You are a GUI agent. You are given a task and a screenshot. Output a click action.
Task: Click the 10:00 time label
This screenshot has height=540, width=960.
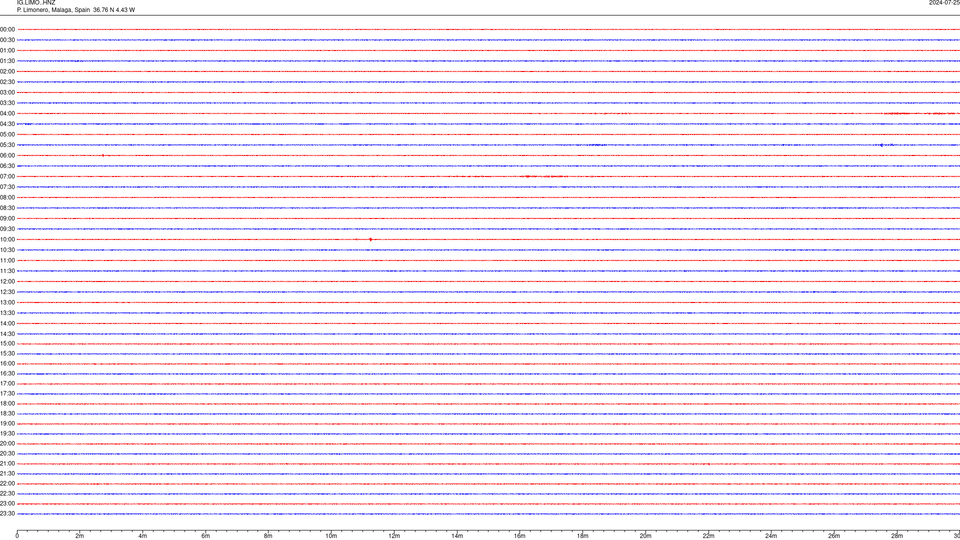point(7,239)
